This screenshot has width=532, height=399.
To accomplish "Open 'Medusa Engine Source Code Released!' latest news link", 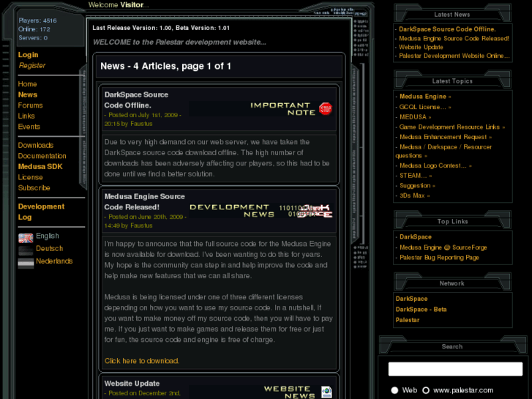I will pyautogui.click(x=454, y=38).
